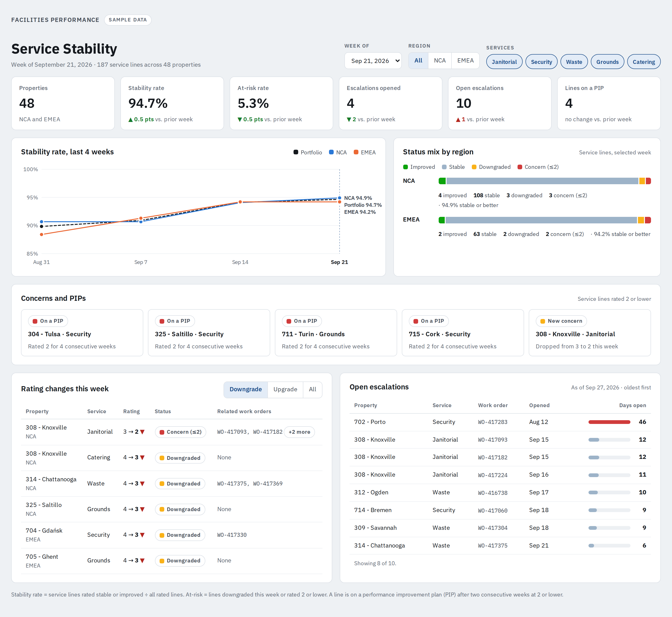Open the 304 - Tulsa Security PIP card
672x617 pixels.
(82, 333)
